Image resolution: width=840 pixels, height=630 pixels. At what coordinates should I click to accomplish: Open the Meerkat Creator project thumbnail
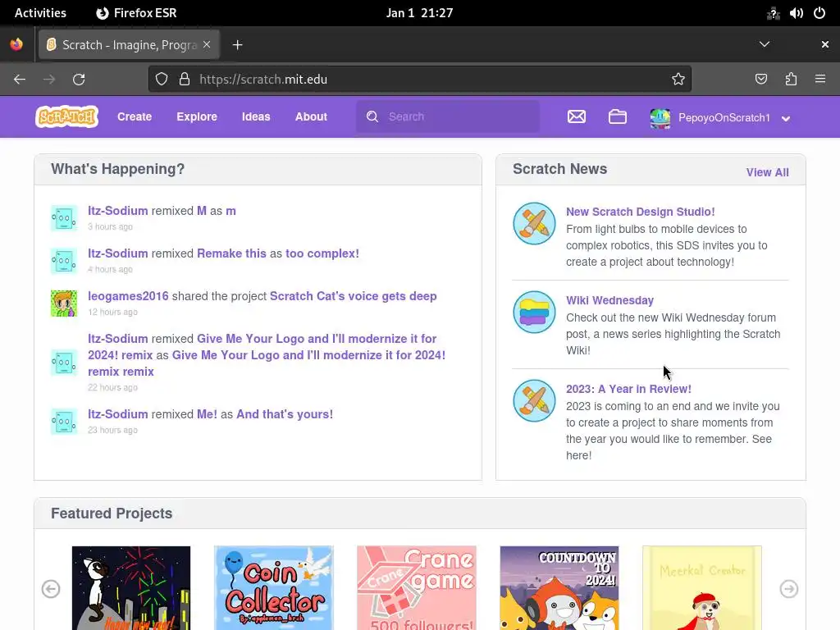click(x=702, y=588)
